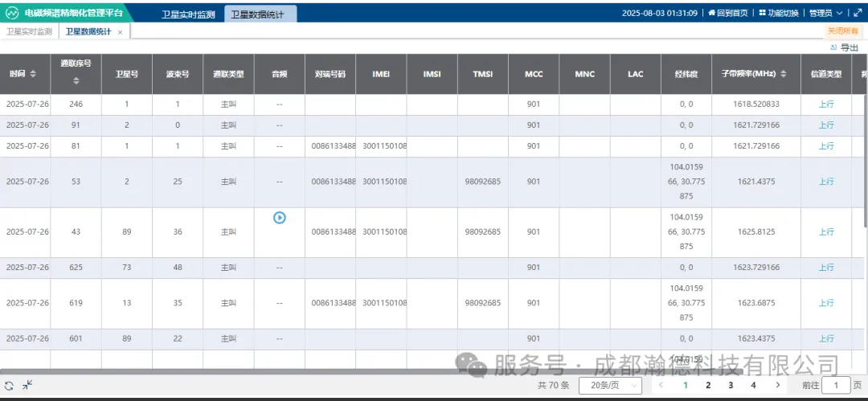The width and height of the screenshot is (868, 401).
Task: Click frequency cell 1618.520833
Action: [x=755, y=104]
